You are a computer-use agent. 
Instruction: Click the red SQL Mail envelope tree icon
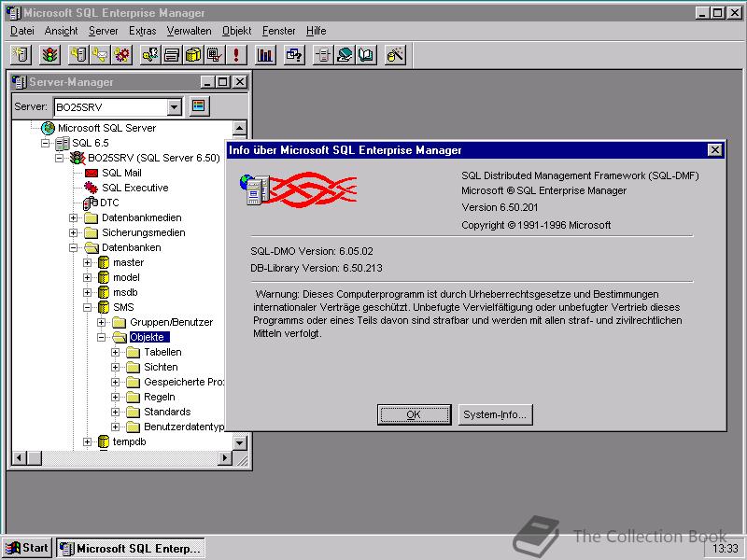coord(92,173)
